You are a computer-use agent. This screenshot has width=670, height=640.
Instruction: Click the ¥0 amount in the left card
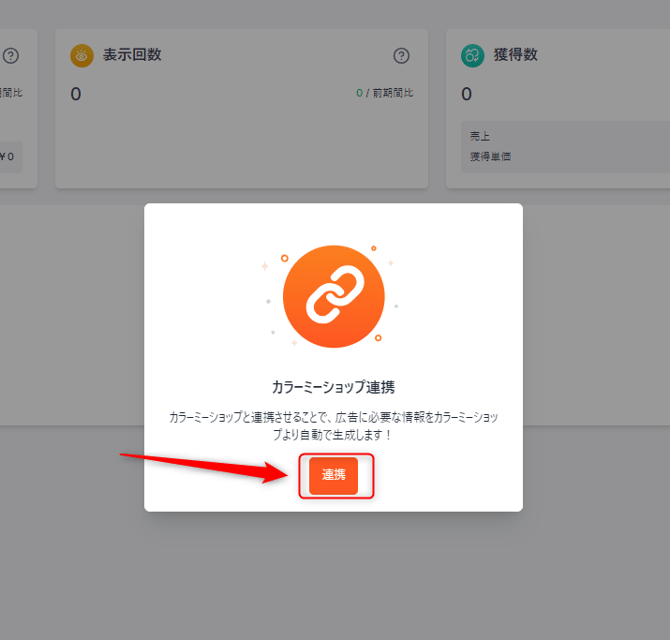9,157
